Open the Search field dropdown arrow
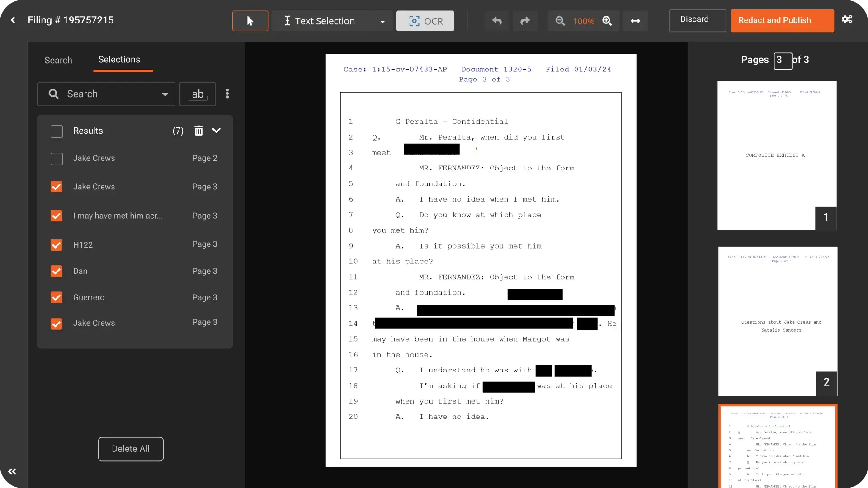Viewport: 868px width, 488px height. pos(165,94)
